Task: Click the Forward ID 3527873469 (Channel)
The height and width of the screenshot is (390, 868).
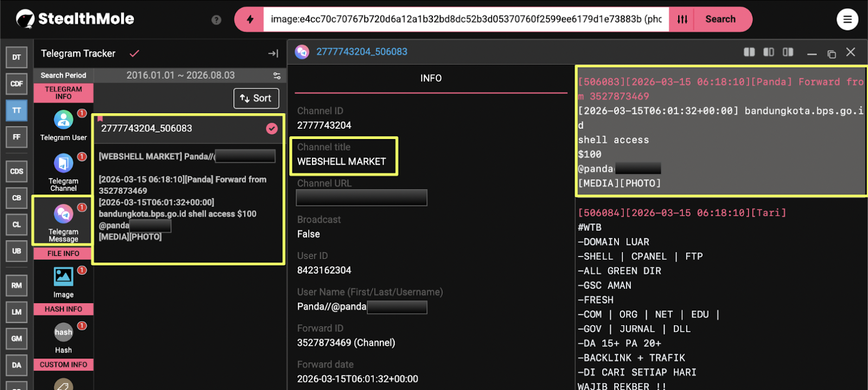Action: coord(346,343)
